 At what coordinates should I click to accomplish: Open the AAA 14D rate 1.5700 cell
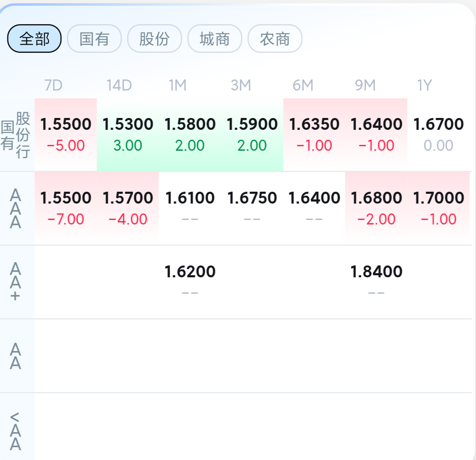click(128, 208)
